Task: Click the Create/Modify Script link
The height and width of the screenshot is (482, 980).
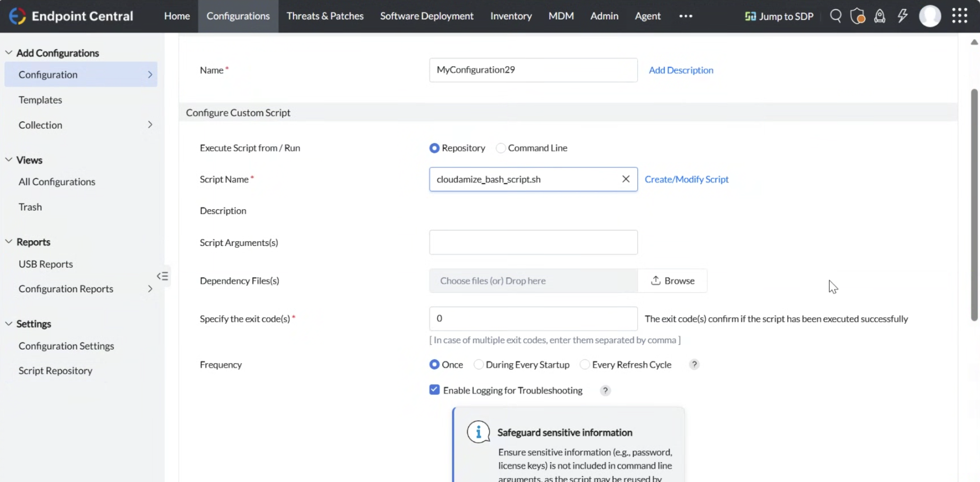Action: coord(686,179)
